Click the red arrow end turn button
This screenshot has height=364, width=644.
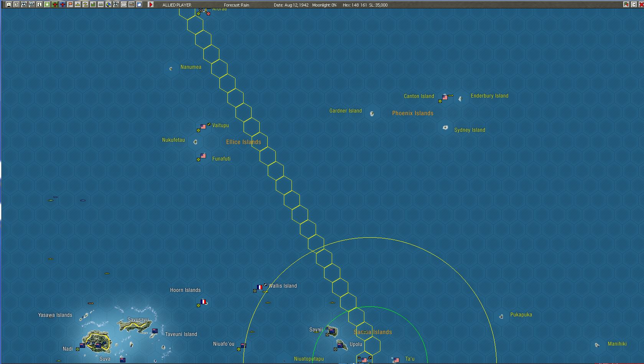click(151, 5)
